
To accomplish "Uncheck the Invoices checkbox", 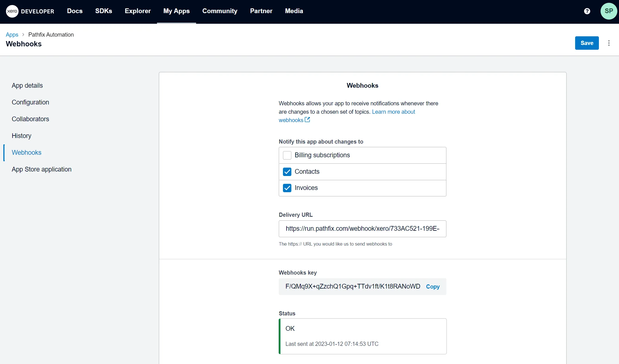I will point(287,188).
